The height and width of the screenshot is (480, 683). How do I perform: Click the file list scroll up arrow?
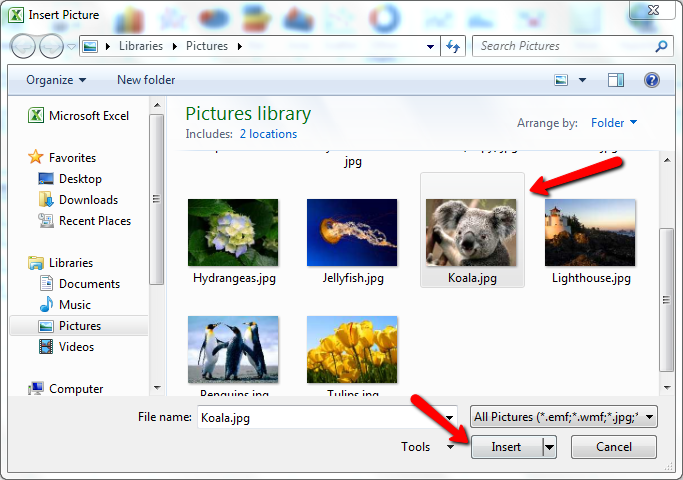(667, 160)
